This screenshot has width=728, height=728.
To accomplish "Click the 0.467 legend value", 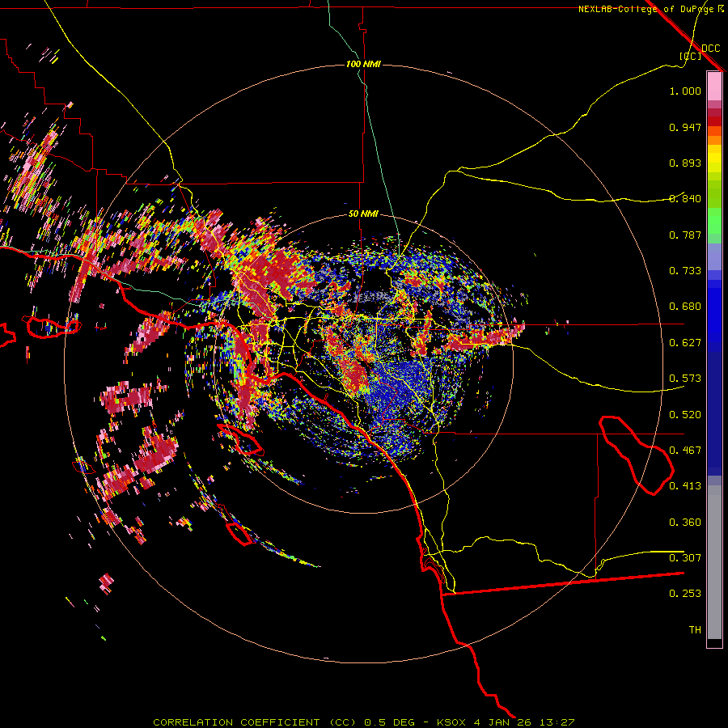I will coord(685,451).
